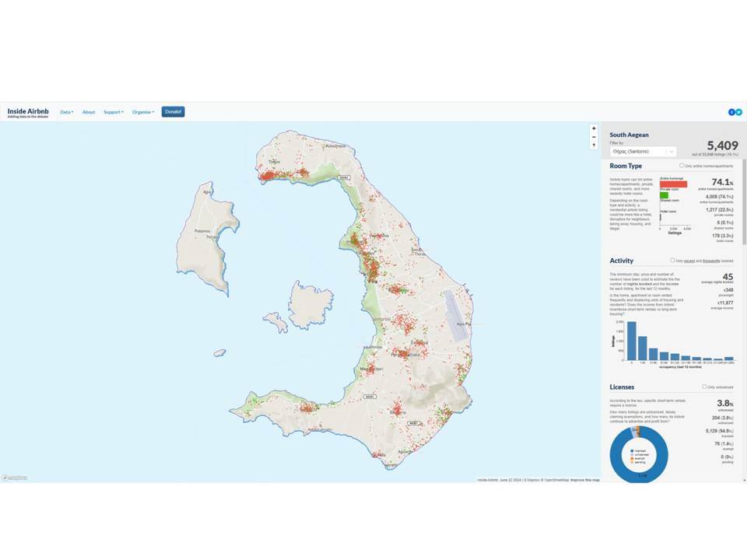The width and height of the screenshot is (747, 560).
Task: Click the tallest occupancy bar for 0 nights
Action: point(632,341)
